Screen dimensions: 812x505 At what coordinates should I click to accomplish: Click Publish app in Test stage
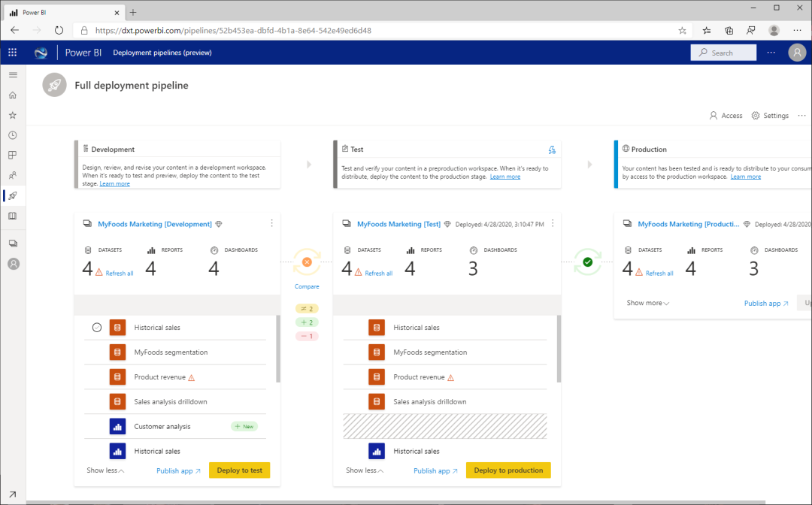435,471
